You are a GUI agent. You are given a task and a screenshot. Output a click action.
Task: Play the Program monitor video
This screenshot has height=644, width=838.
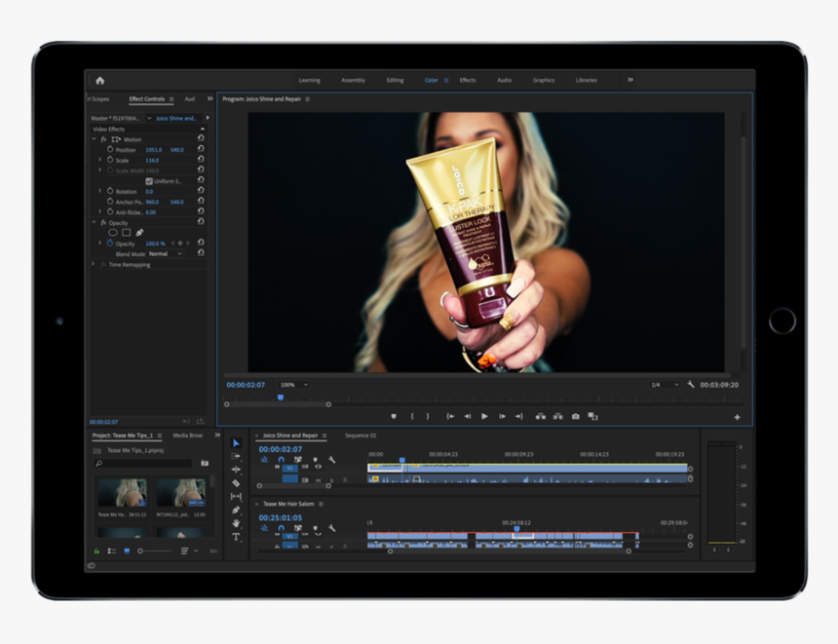pos(484,416)
